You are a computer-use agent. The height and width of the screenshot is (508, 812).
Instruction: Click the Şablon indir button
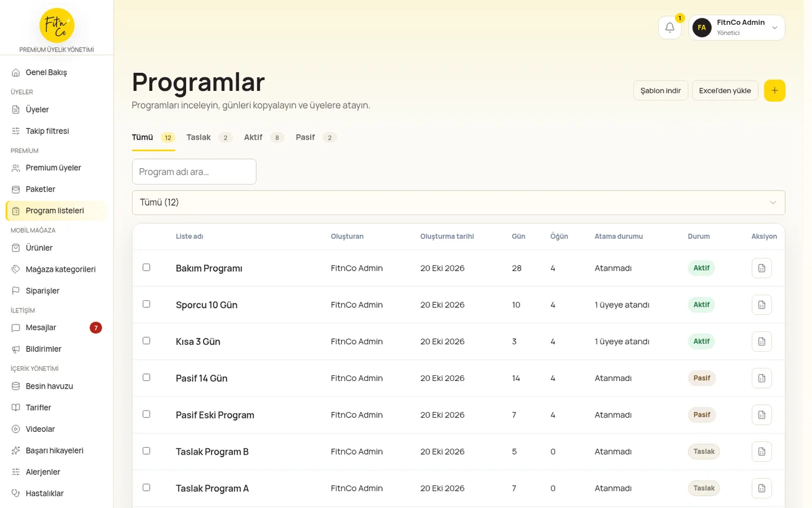660,91
